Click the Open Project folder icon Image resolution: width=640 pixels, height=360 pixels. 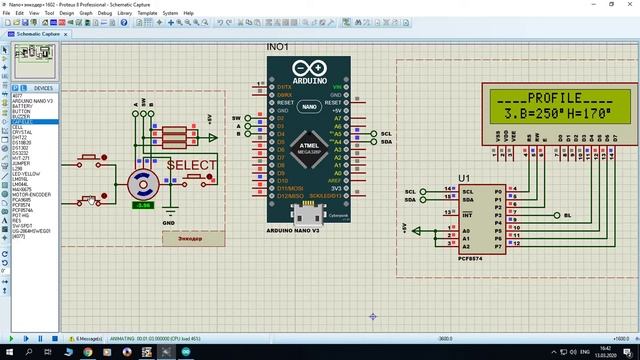16,23
